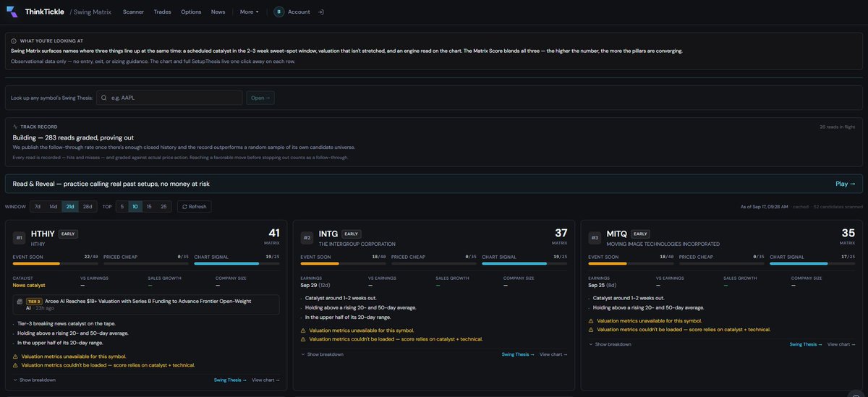Click the EARLY tag on the MITQ card
This screenshot has width=868, height=397.
point(640,234)
